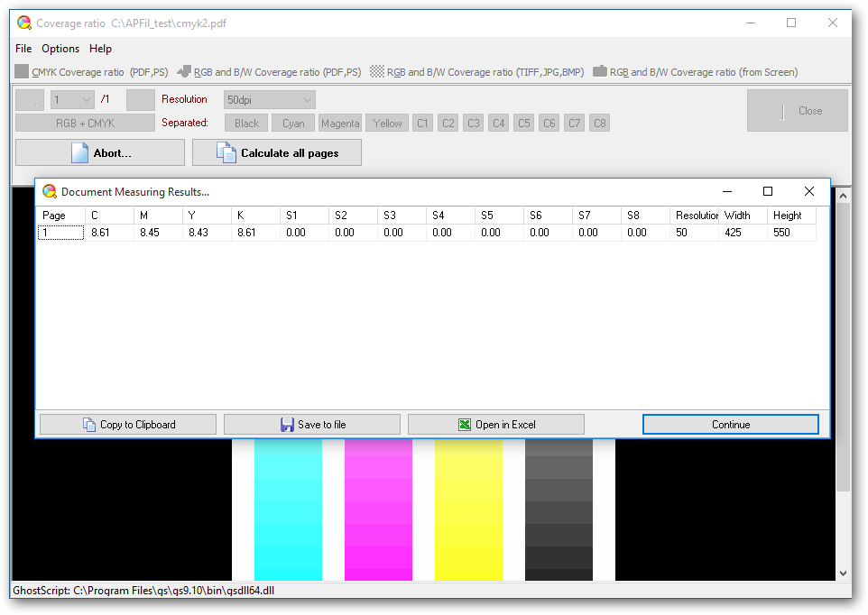Abort the current calculation

100,153
